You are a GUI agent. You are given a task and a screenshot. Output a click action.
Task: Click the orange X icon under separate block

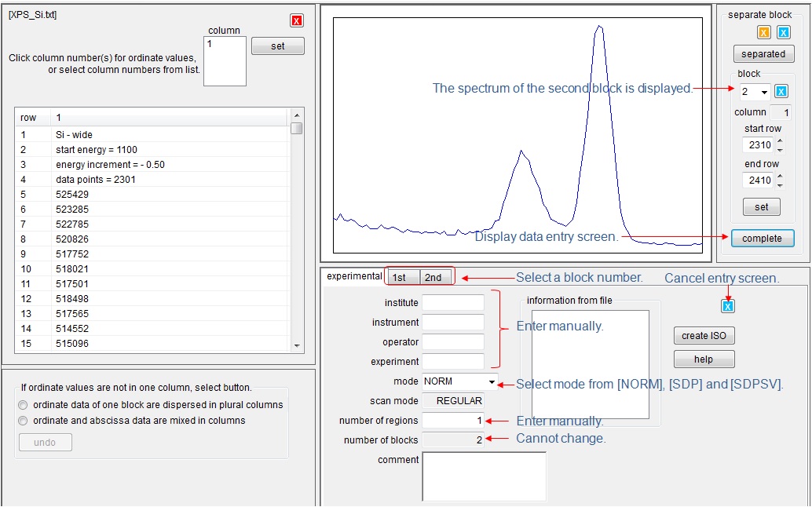(x=763, y=33)
